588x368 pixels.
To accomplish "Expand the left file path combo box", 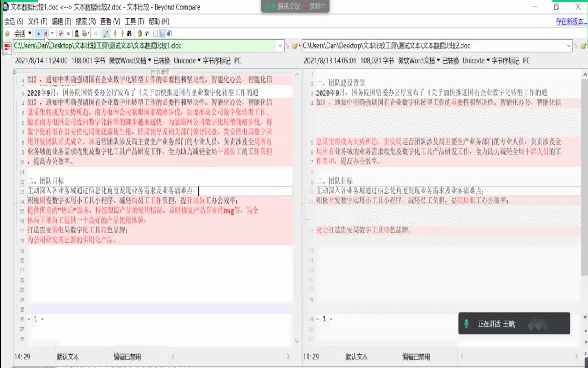I will (280, 46).
